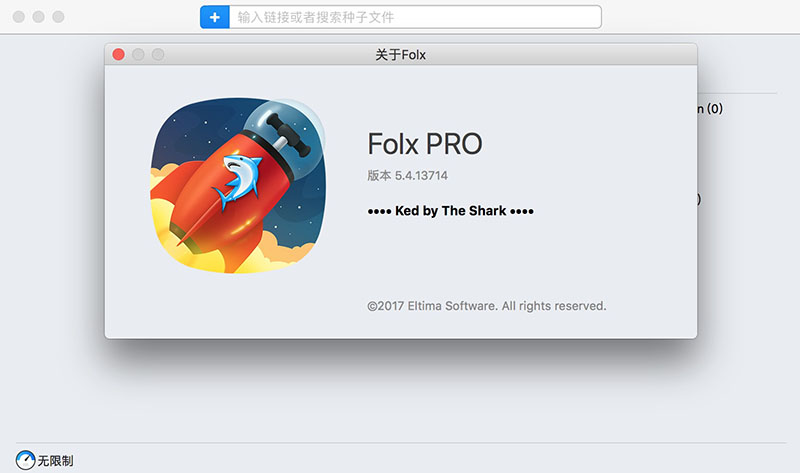Close the 关于Folx about dialog

[119, 55]
